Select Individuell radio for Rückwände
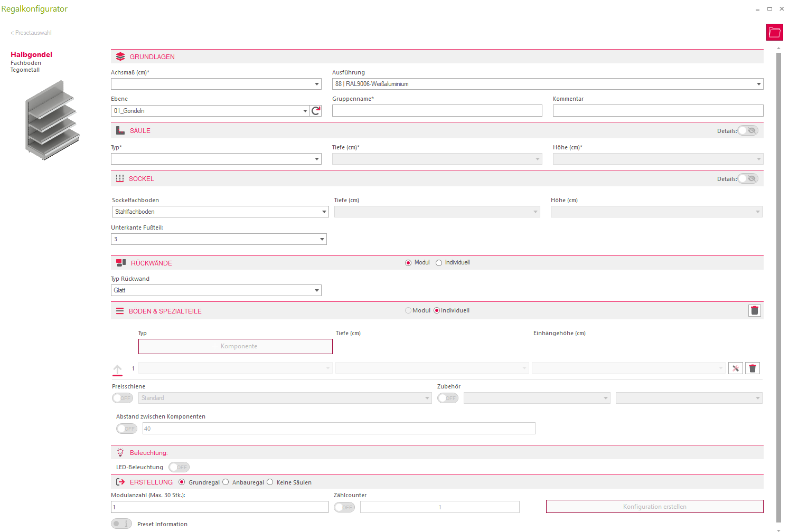This screenshot has width=789, height=532. coord(439,263)
